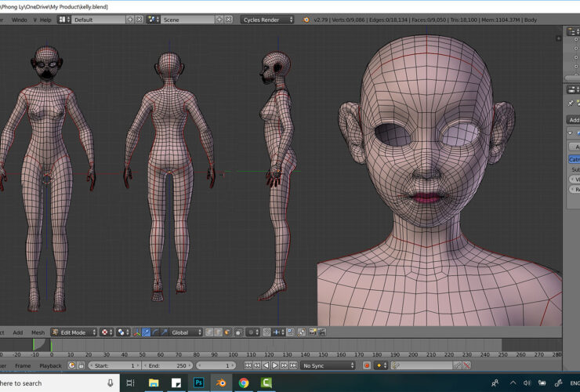The height and width of the screenshot is (392, 580).
Task: Open the Frame menu in the timeline
Action: [x=23, y=365]
